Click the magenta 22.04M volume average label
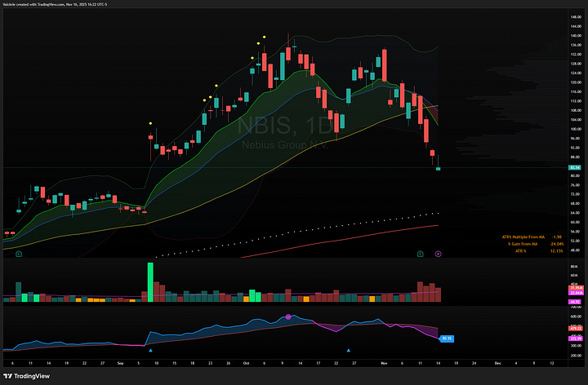 pyautogui.click(x=576, y=293)
